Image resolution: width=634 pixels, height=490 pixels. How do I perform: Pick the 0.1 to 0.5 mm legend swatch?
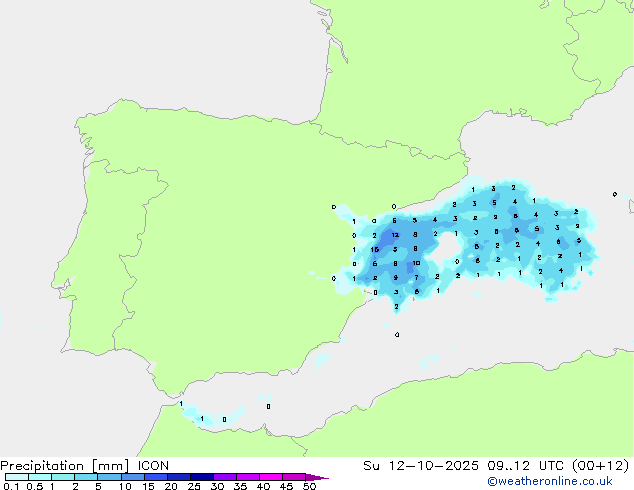[x=17, y=477]
